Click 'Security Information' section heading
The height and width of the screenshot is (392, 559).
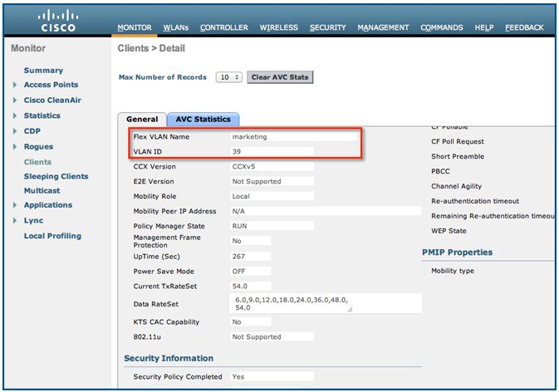[x=169, y=358]
